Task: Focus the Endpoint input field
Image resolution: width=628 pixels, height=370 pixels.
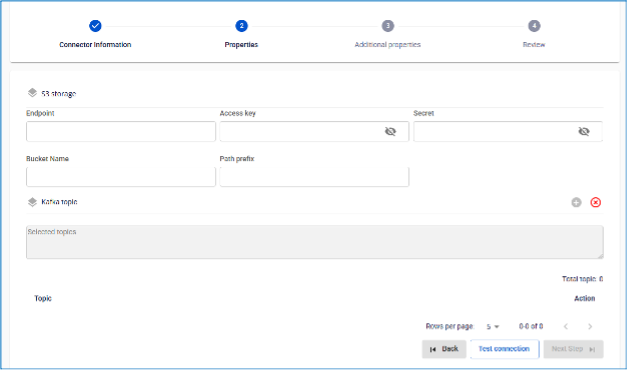Action: 121,131
